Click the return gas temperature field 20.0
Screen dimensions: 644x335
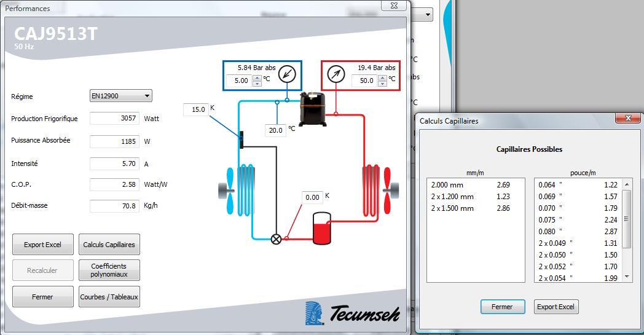click(x=275, y=130)
